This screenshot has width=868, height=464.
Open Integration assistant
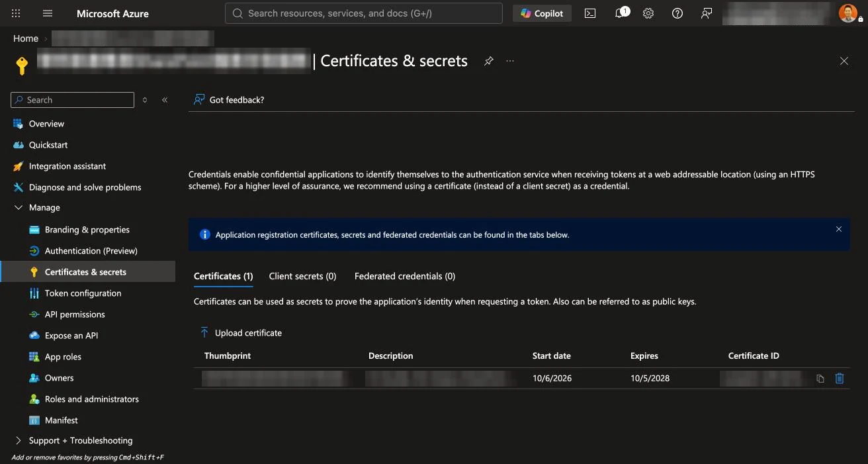(67, 166)
